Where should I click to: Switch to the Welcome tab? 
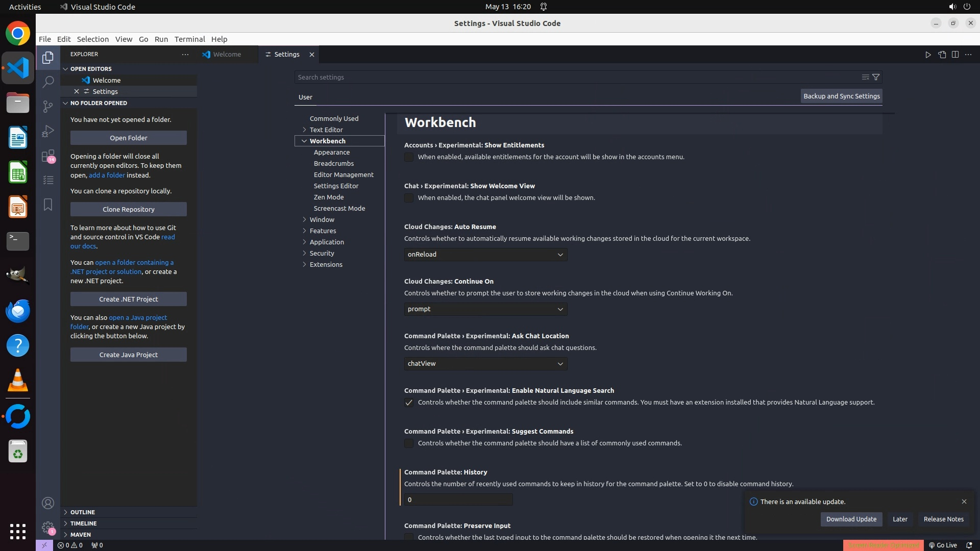tap(227, 55)
